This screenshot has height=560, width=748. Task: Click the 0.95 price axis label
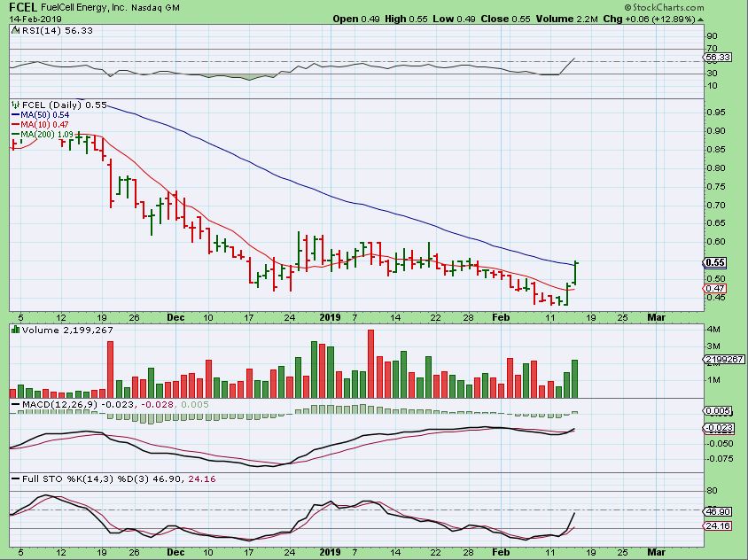[715, 113]
